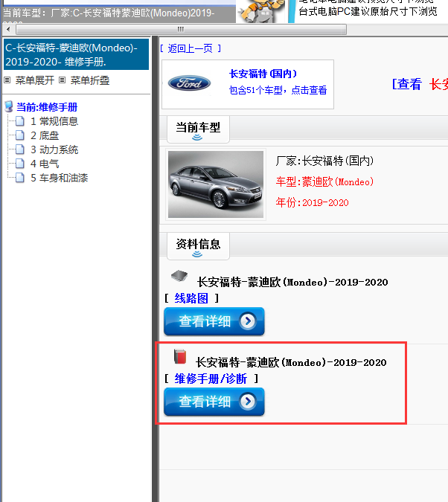Open tree item 3 动力系统
The height and width of the screenshot is (502, 448).
point(54,149)
